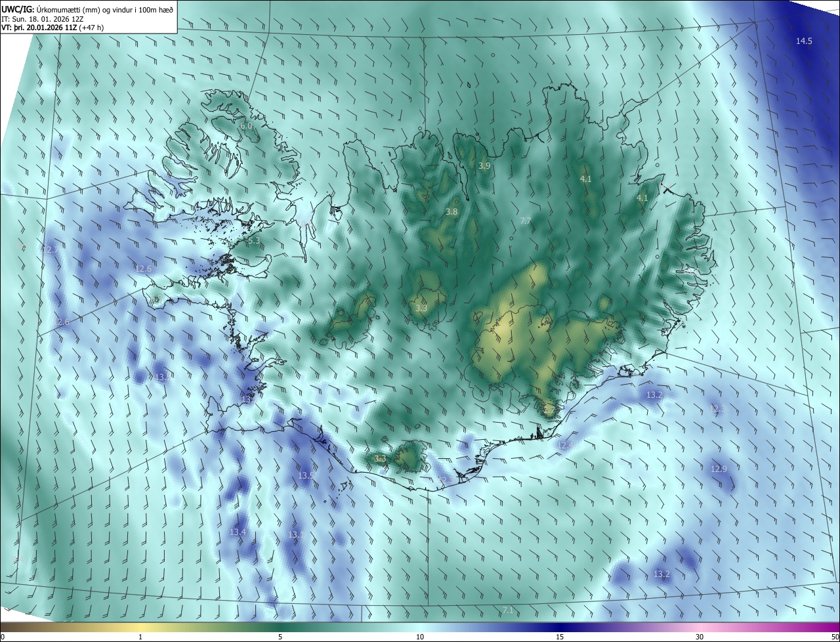840x642 pixels.
Task: Click the 14.5 value in the dark blue area
Action: (804, 41)
